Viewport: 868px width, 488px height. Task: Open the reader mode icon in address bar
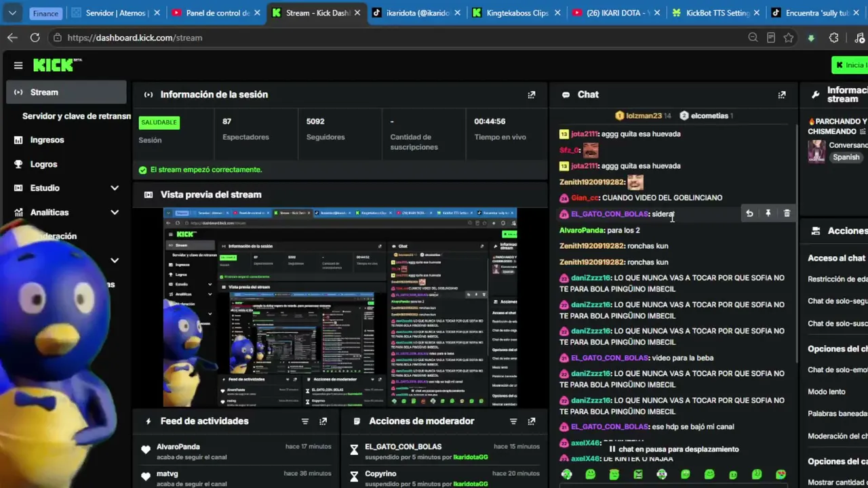pos(771,38)
